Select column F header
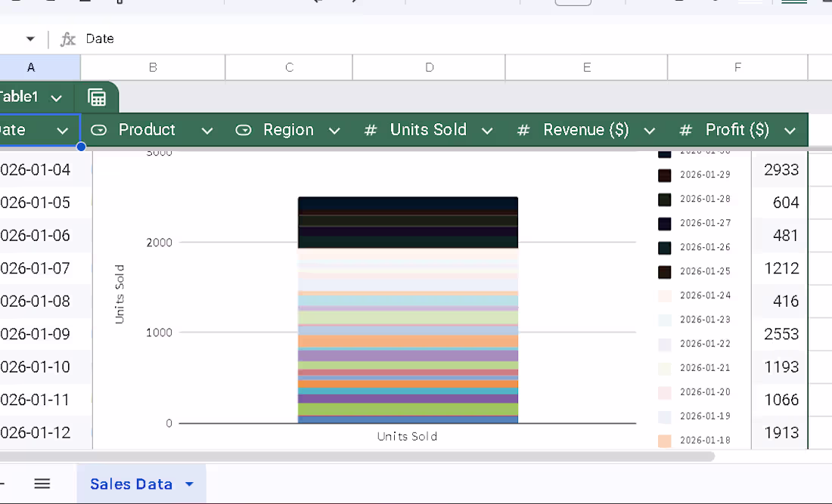 [737, 67]
